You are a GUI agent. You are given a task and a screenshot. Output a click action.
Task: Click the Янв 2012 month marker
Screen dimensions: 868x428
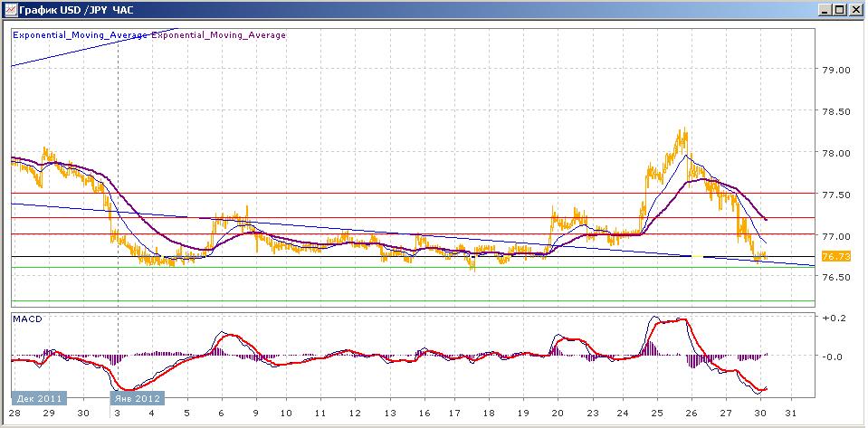134,398
